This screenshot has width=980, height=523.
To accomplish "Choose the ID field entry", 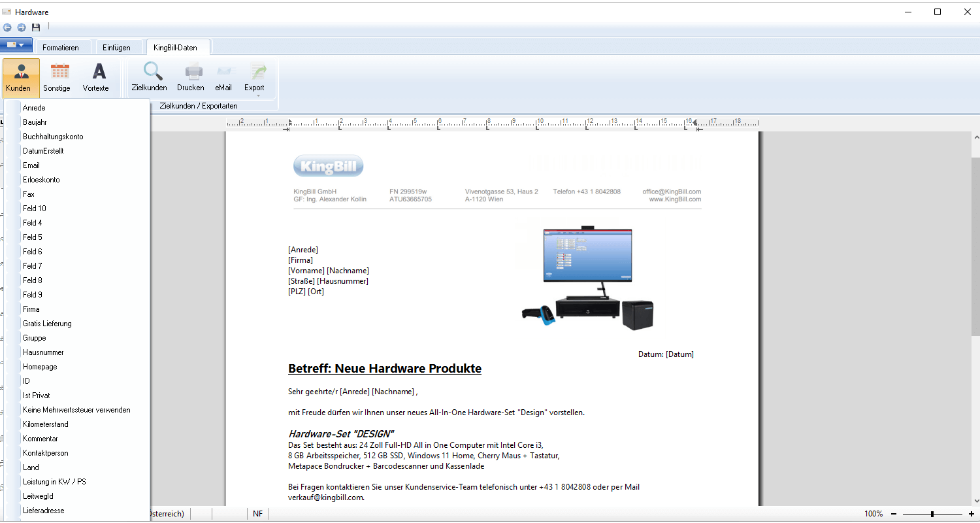I will click(77, 381).
